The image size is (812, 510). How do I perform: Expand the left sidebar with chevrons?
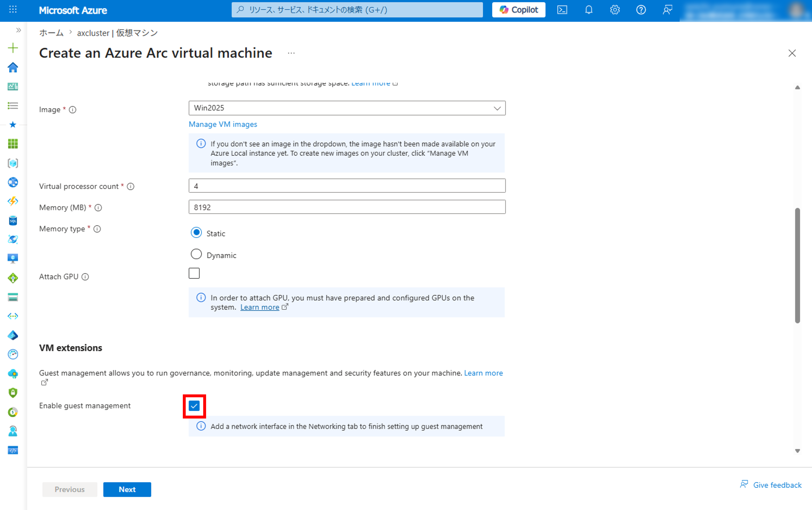pos(19,30)
